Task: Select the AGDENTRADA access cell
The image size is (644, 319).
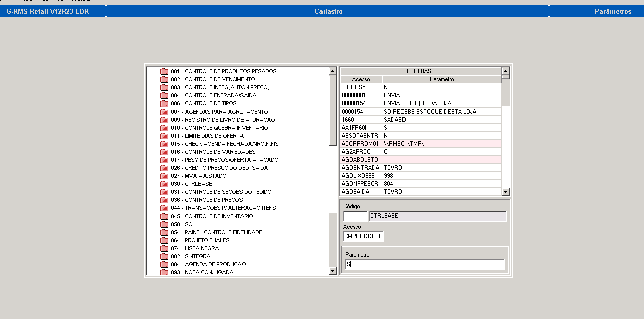Action: [x=361, y=168]
